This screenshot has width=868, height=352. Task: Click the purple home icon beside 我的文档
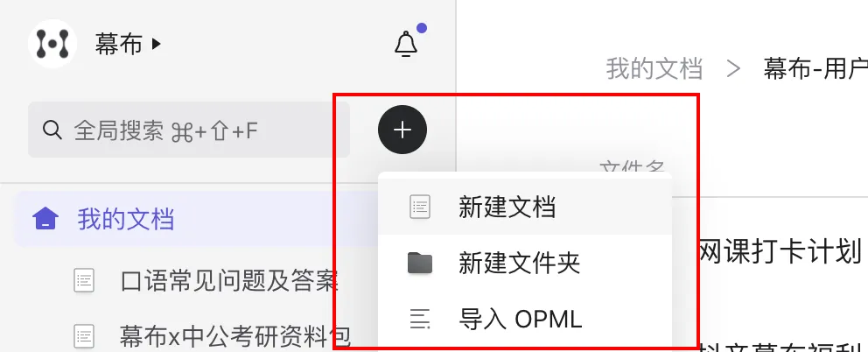click(x=45, y=218)
